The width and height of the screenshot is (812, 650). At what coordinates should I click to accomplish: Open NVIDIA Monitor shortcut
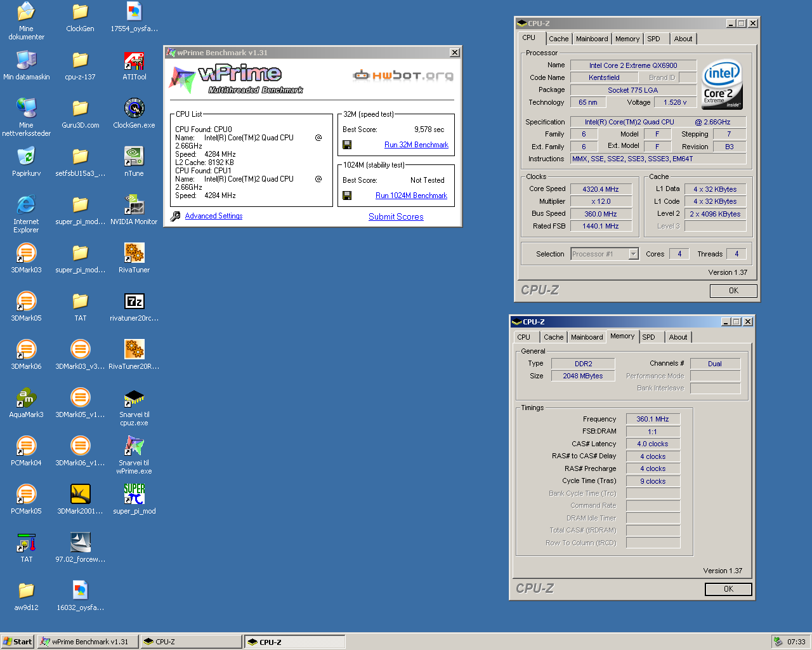134,211
